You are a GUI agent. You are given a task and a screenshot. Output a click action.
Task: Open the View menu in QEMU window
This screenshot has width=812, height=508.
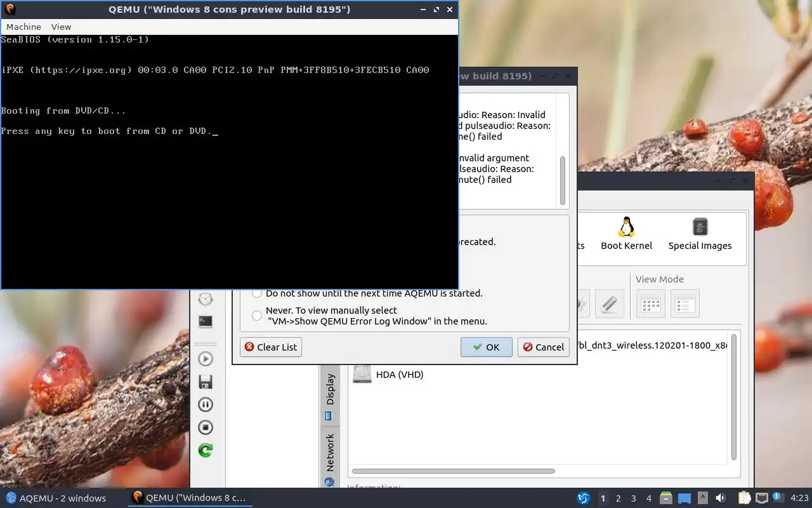(x=61, y=27)
